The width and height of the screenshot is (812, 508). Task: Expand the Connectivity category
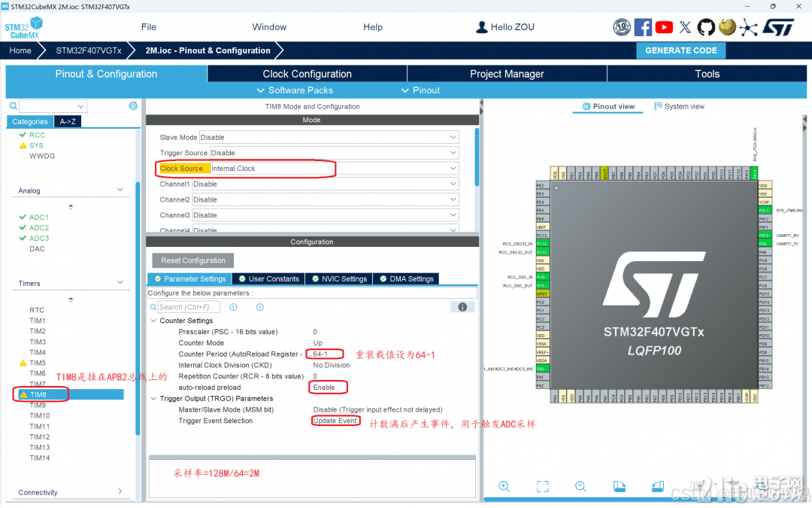(x=120, y=491)
